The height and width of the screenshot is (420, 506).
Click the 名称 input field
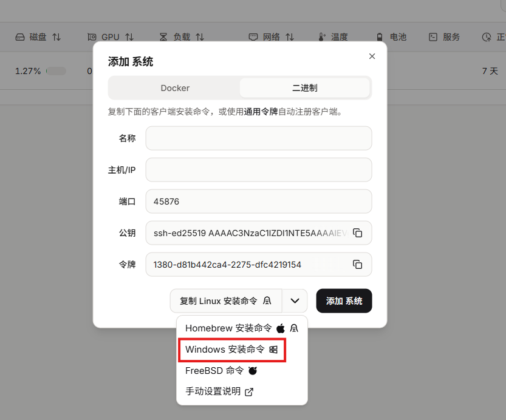[x=258, y=138]
